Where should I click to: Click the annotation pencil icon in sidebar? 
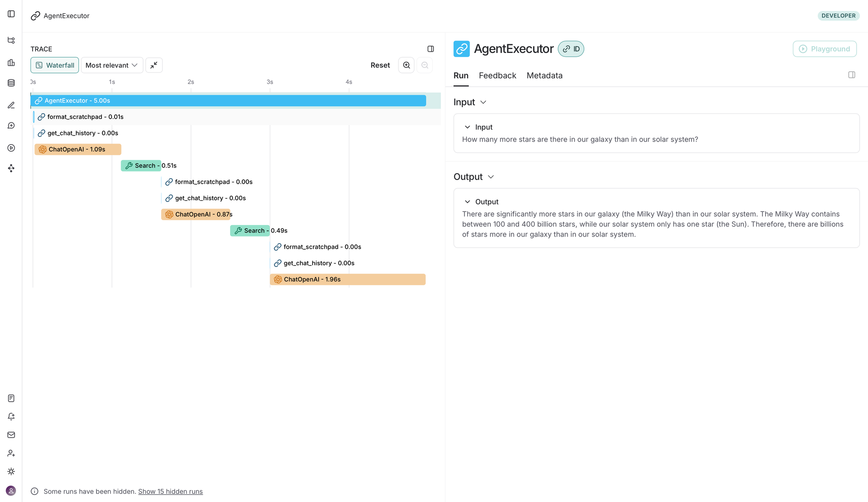coord(11,106)
